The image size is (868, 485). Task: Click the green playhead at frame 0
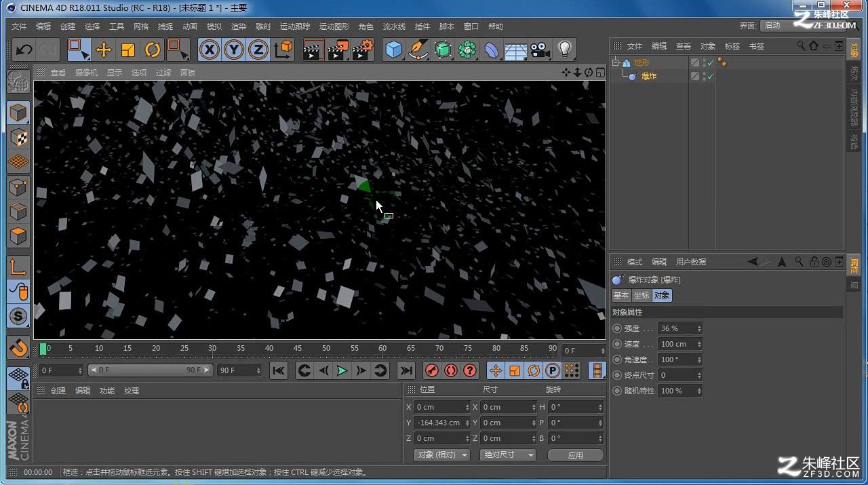coord(43,349)
